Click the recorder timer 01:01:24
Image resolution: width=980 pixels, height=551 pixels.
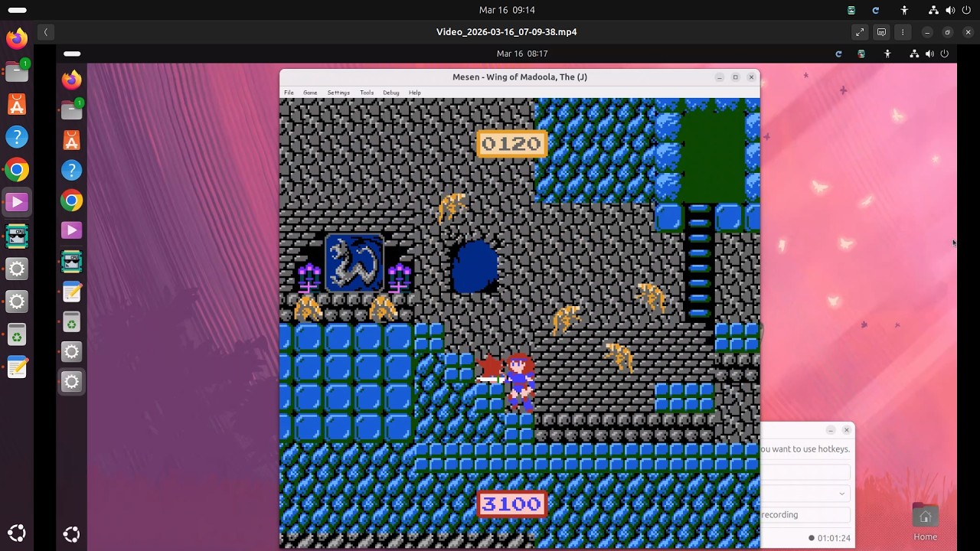point(834,538)
